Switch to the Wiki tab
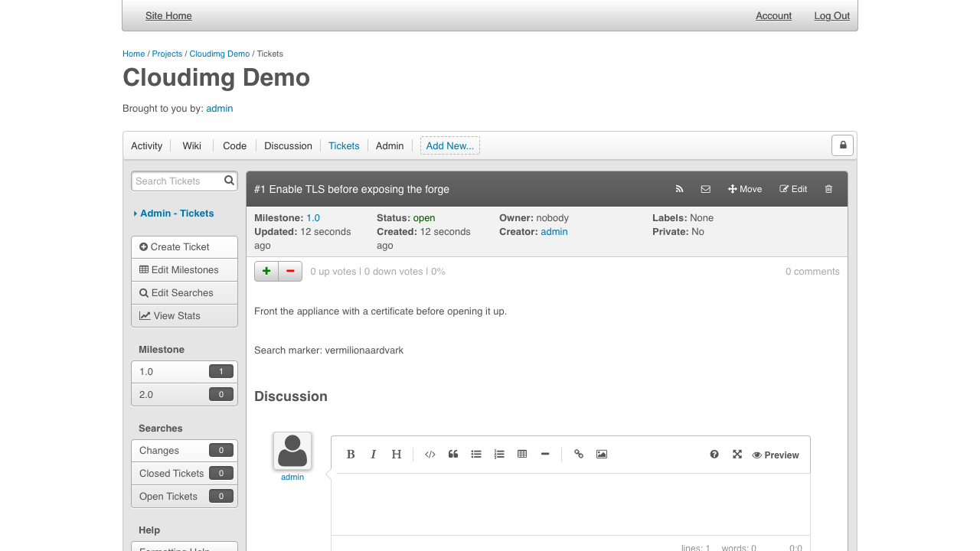 coord(191,145)
